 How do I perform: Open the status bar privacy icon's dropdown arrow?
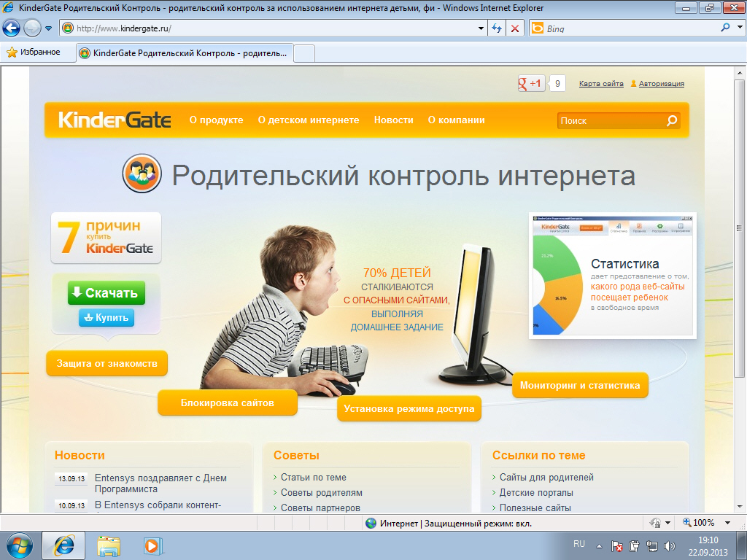click(x=668, y=523)
